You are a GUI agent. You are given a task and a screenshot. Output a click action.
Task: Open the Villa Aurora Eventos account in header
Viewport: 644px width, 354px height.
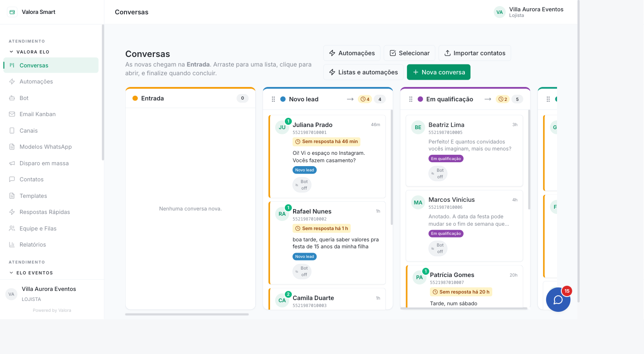pyautogui.click(x=529, y=12)
